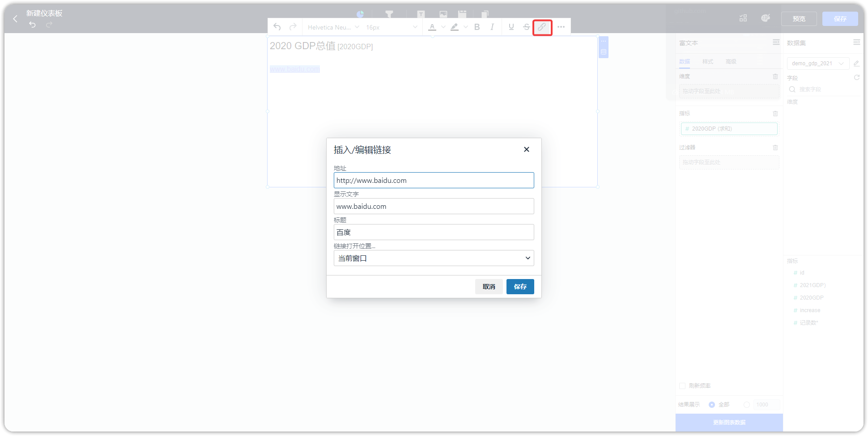Undo in the rich text editor toolbar
This screenshot has width=868, height=436.
pyautogui.click(x=277, y=27)
